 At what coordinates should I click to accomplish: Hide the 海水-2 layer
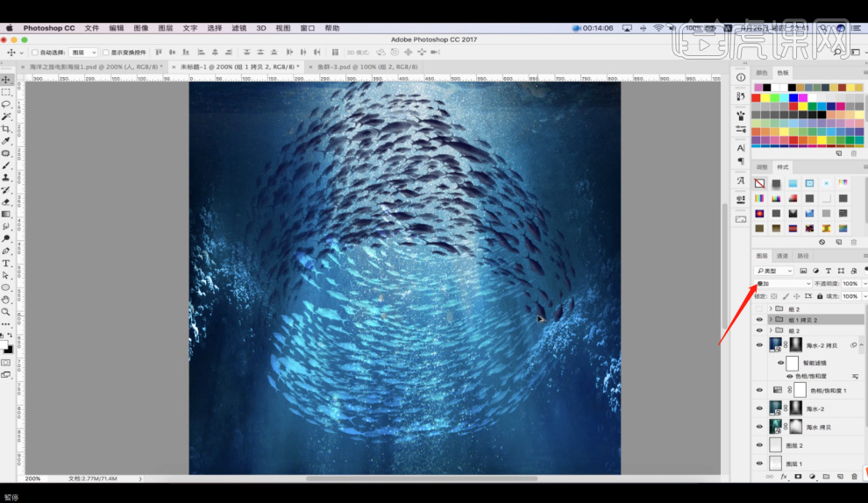click(x=759, y=408)
